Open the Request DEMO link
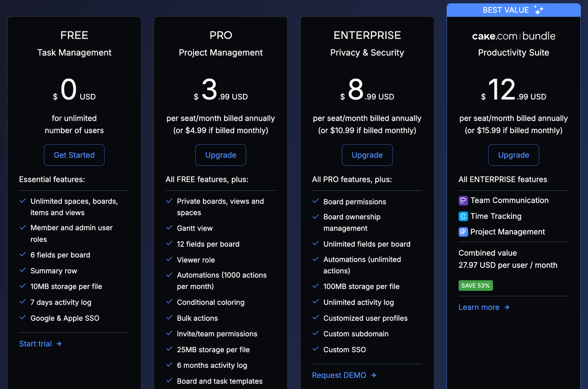Image resolution: width=588 pixels, height=389 pixels. (339, 375)
